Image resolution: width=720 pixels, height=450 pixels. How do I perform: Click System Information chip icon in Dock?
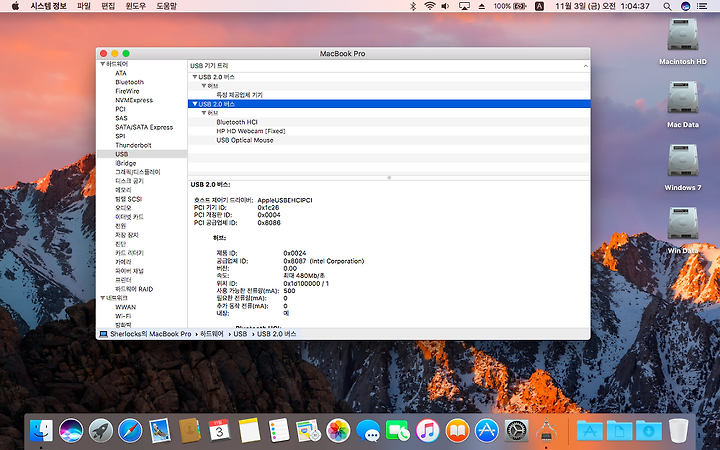[x=546, y=431]
